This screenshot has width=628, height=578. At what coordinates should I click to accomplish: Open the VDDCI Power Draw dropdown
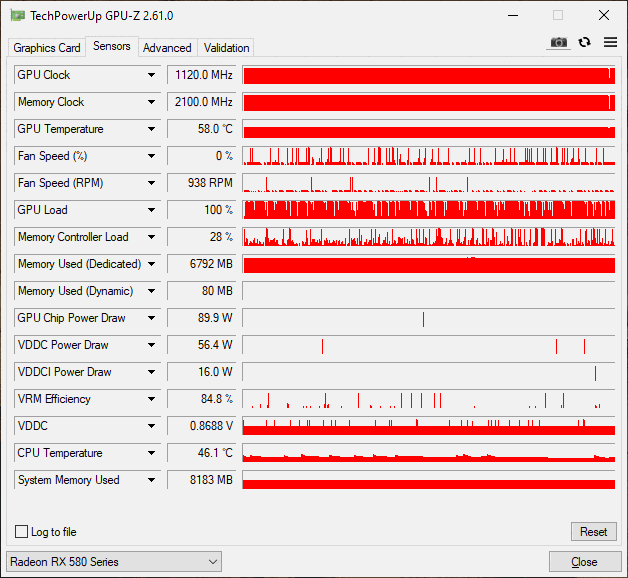point(151,372)
